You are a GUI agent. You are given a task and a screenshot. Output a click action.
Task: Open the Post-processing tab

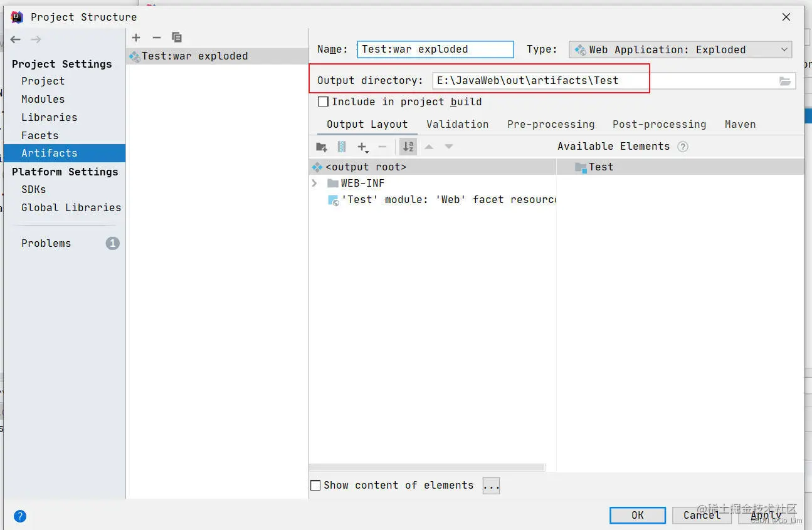[660, 124]
